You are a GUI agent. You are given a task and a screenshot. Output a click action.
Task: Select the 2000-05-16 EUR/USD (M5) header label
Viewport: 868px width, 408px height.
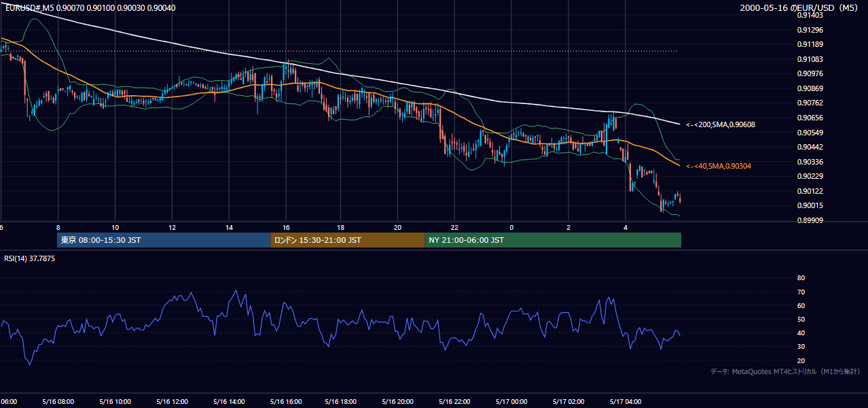click(x=800, y=7)
